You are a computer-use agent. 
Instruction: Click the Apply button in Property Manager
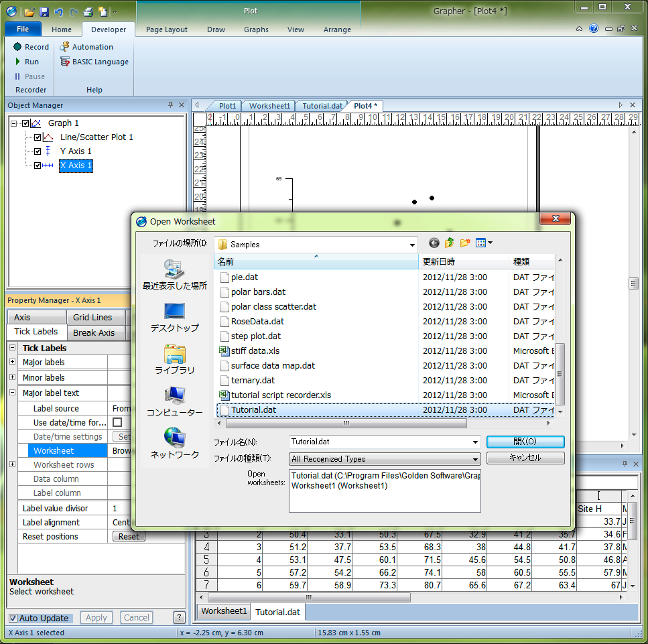[x=96, y=618]
